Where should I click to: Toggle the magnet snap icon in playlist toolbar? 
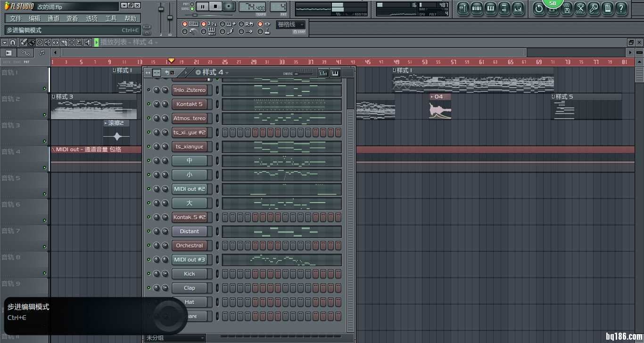[13, 42]
